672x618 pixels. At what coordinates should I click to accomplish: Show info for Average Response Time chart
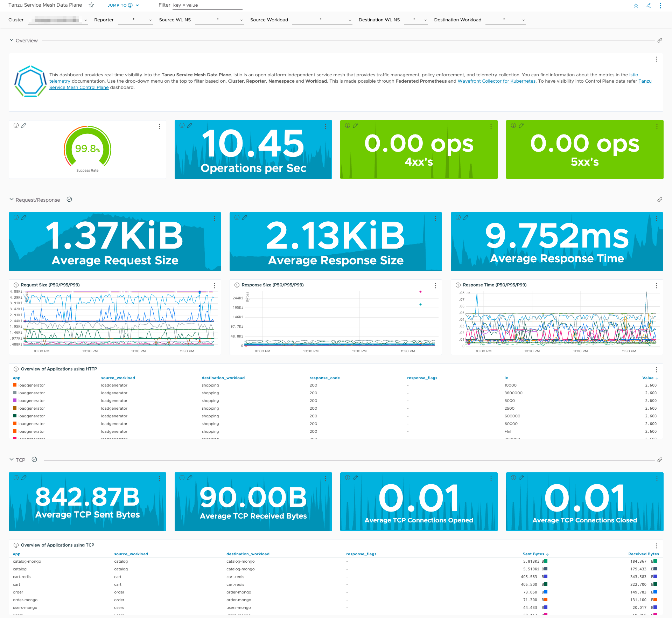coord(458,217)
